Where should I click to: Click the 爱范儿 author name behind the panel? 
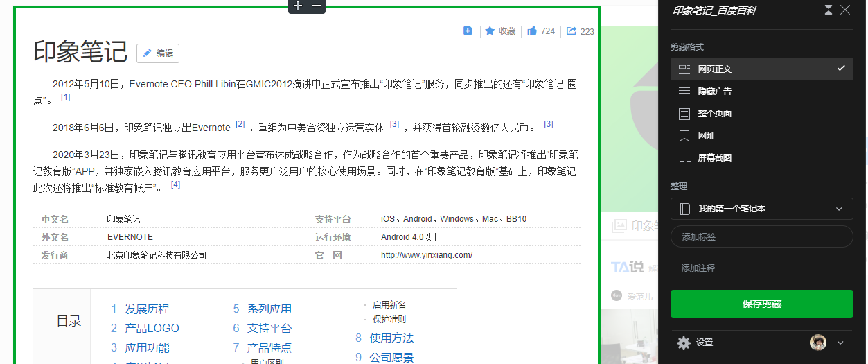pos(640,296)
